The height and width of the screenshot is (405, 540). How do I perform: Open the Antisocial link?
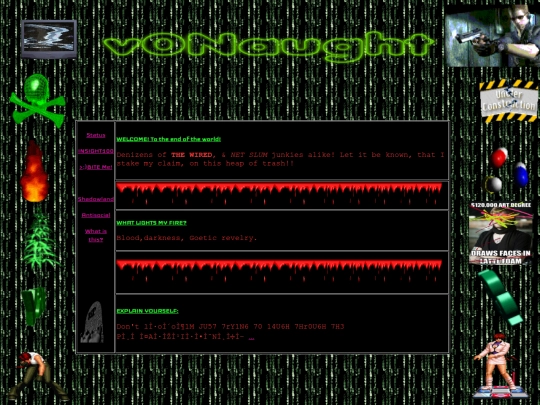(96, 215)
